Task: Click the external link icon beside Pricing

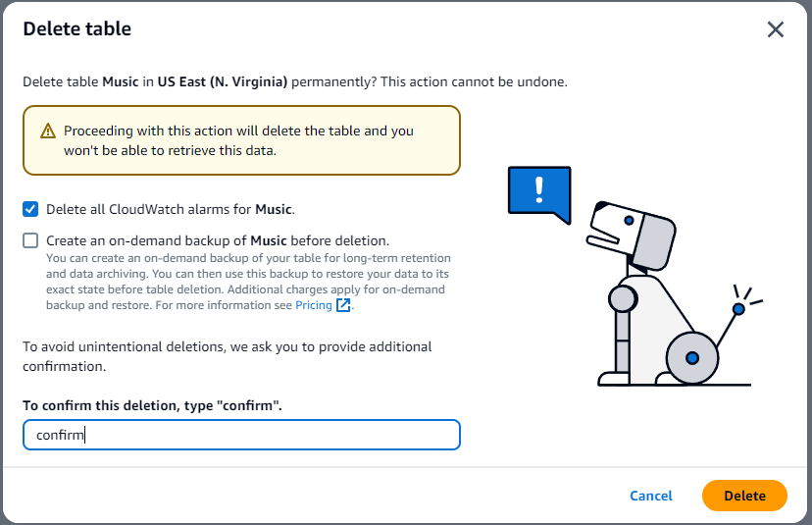Action: (343, 305)
